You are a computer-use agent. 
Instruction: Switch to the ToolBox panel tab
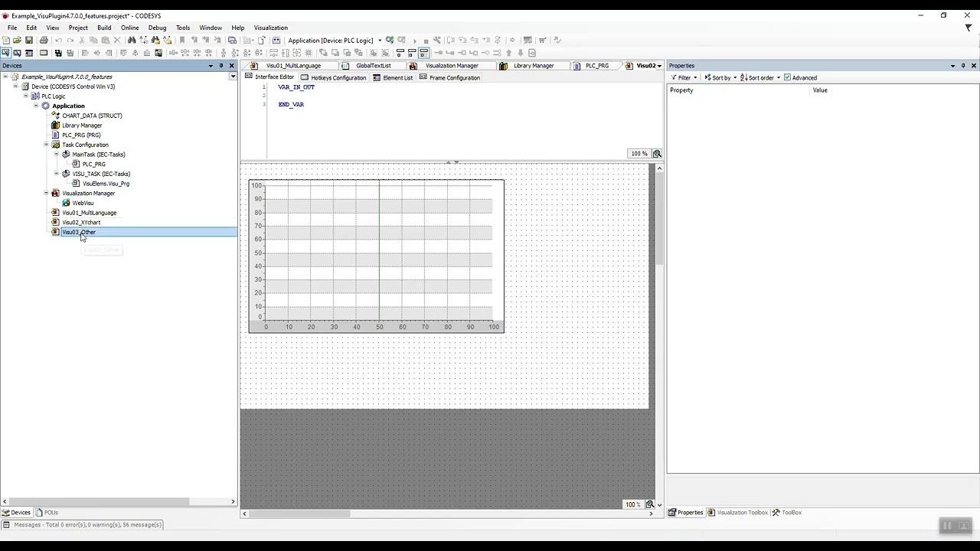tap(786, 513)
